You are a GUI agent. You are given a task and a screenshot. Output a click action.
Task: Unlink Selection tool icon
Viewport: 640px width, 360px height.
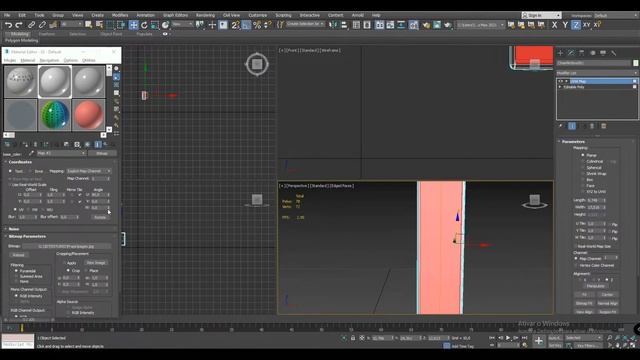[x=42, y=25]
